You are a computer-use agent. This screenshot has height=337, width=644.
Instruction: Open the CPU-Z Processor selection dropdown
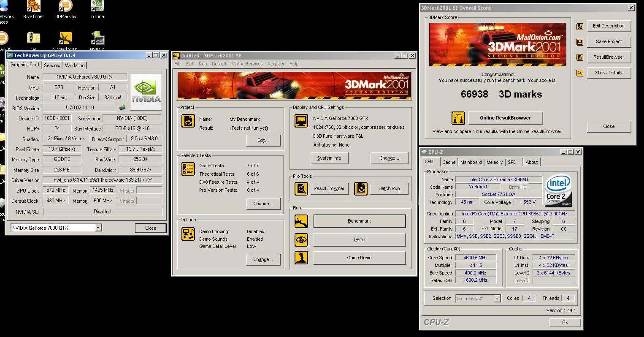coord(497,299)
